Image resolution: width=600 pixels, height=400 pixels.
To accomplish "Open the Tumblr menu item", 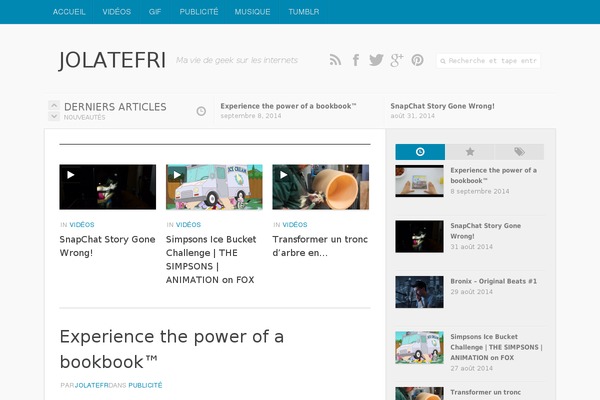I will tap(304, 12).
